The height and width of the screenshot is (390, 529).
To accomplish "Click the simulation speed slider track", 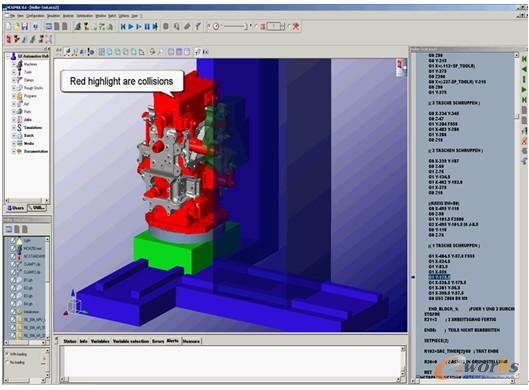I will point(234,26).
